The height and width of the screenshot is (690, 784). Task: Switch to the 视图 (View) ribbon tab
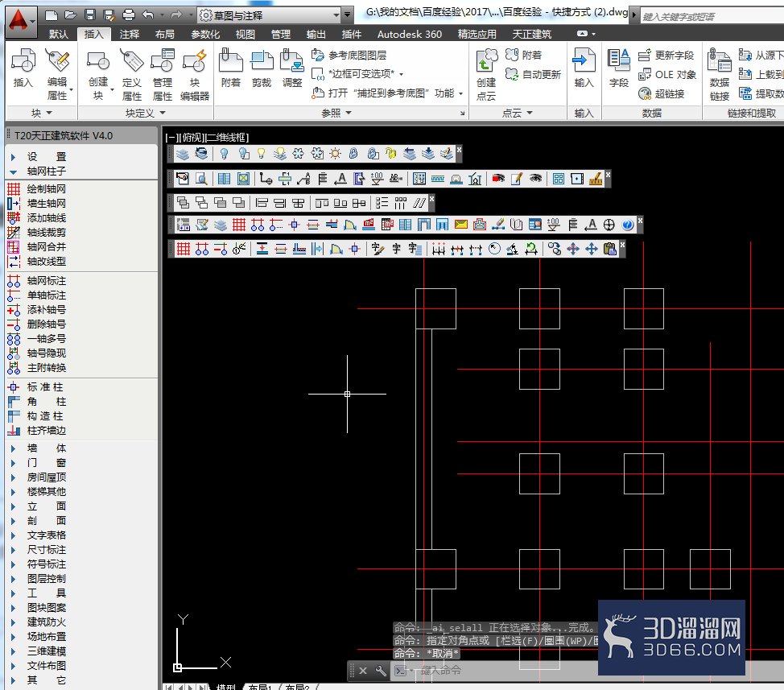click(x=245, y=34)
